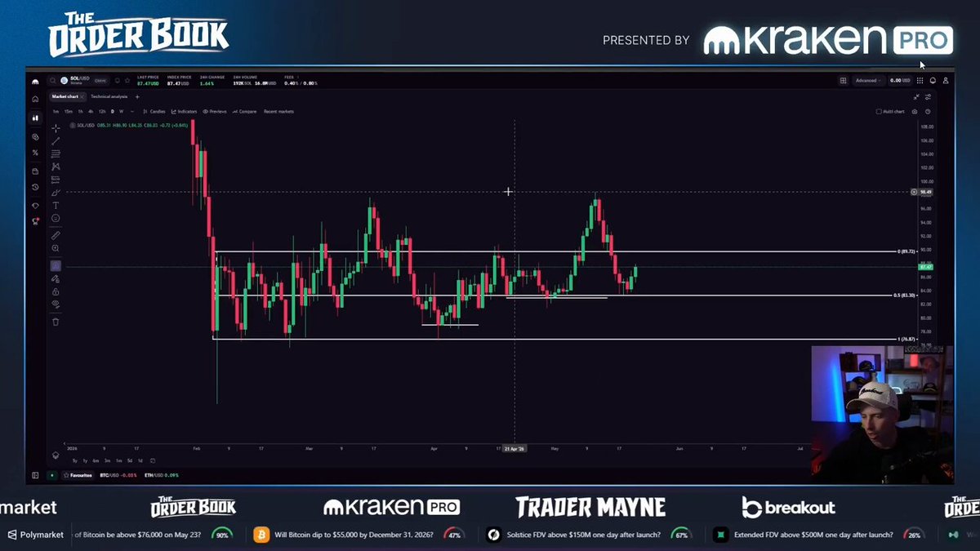Click the 87.47 current price label
The image size is (980, 551).
(925, 267)
